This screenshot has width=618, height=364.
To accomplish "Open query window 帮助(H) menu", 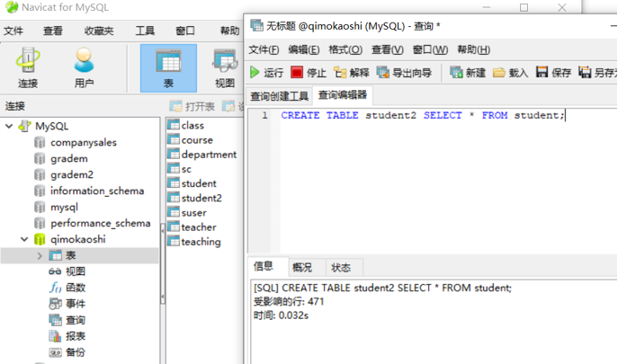I will [x=473, y=49].
